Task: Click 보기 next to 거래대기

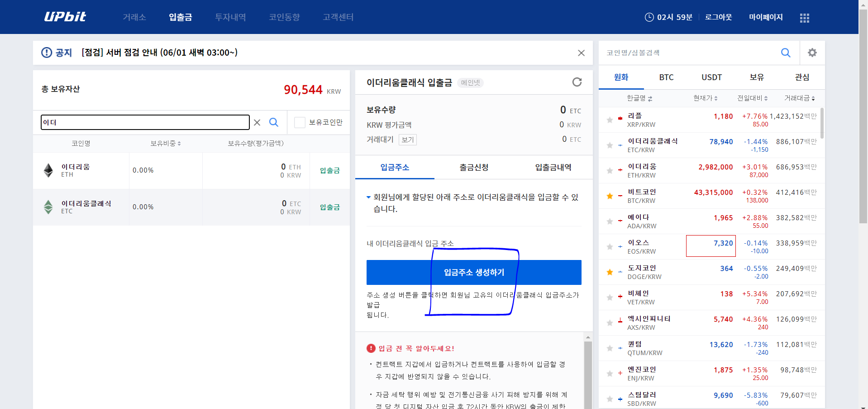Action: [408, 140]
